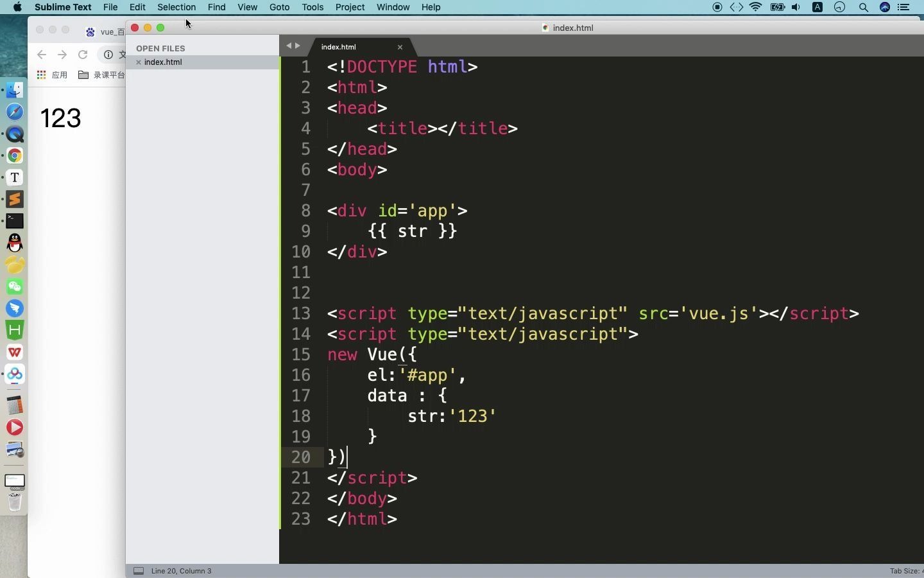924x578 pixels.
Task: Open the Help menu
Action: pyautogui.click(x=431, y=7)
